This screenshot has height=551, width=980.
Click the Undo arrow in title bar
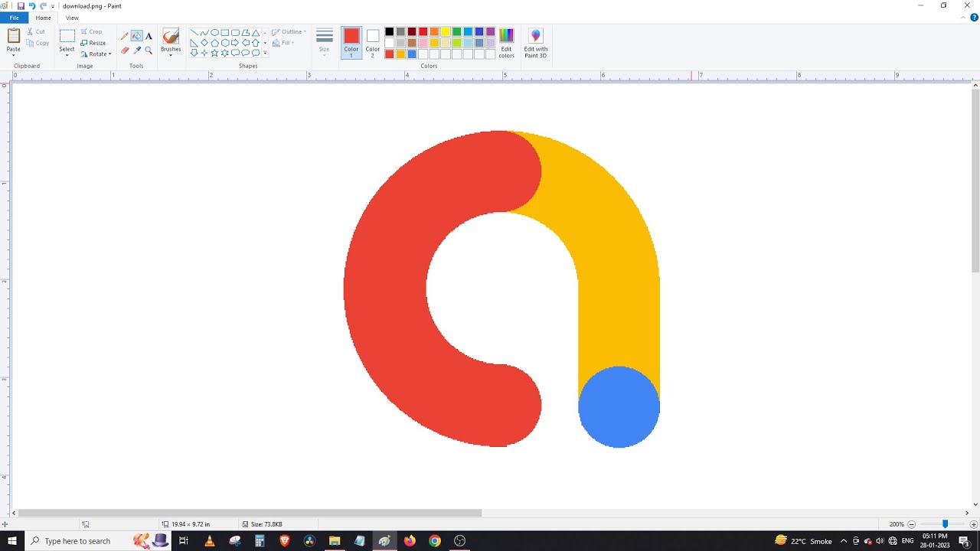[32, 6]
